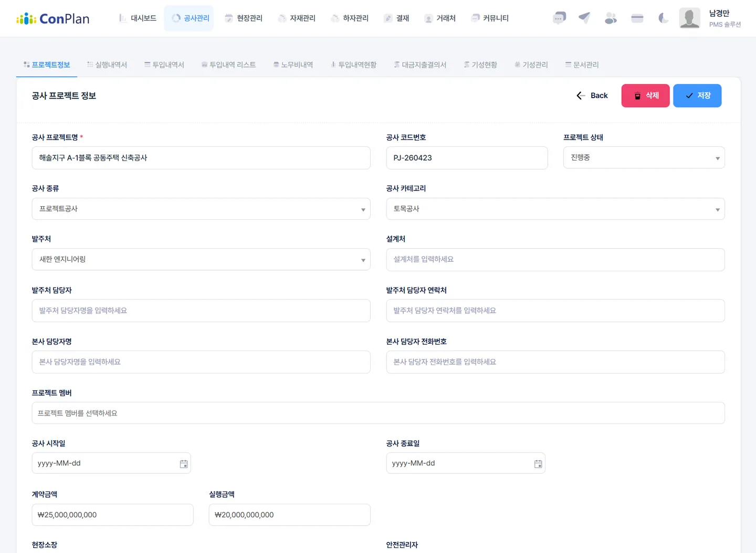Click the 공사 코드번호 input field
This screenshot has width=756, height=553.
[x=467, y=158]
